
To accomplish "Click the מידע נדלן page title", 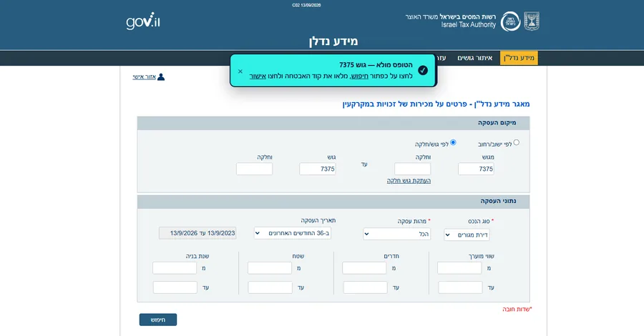I will 333,41.
